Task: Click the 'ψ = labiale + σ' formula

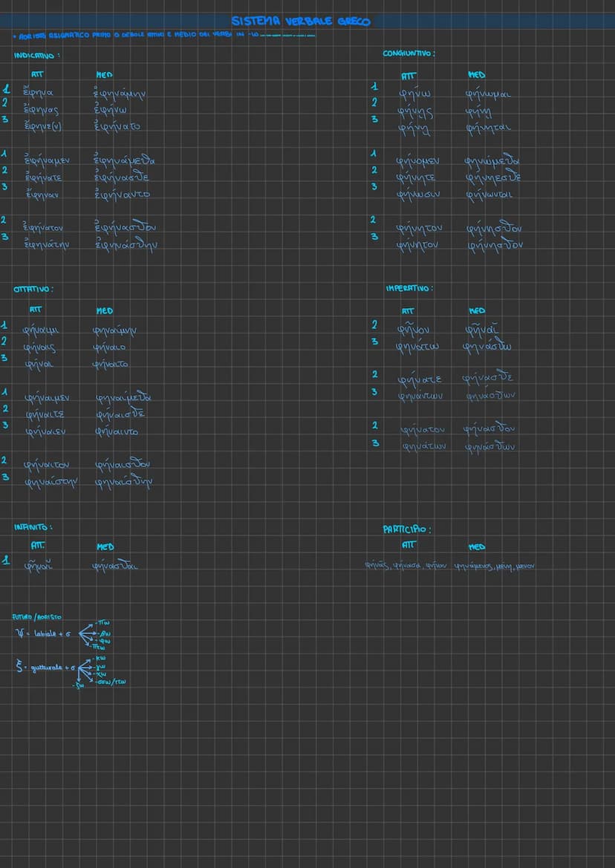Action: point(43,634)
